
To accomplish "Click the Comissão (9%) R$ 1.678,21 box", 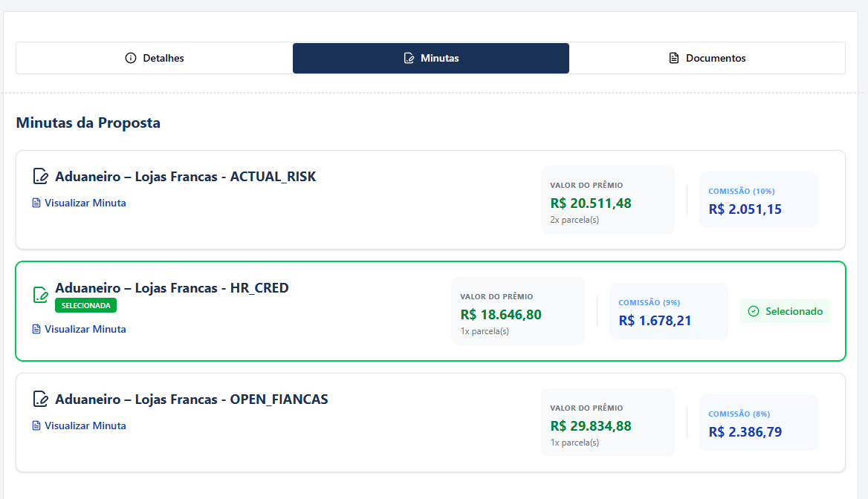I will tap(668, 311).
